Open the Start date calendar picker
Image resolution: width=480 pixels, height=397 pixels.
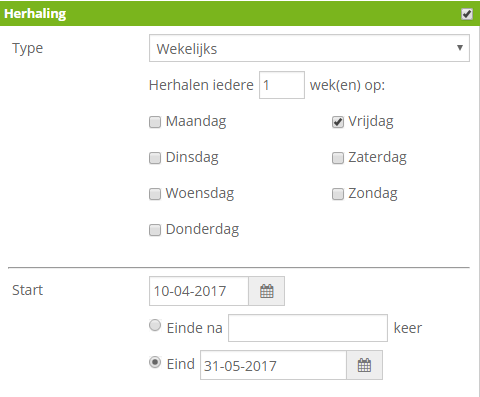(267, 291)
